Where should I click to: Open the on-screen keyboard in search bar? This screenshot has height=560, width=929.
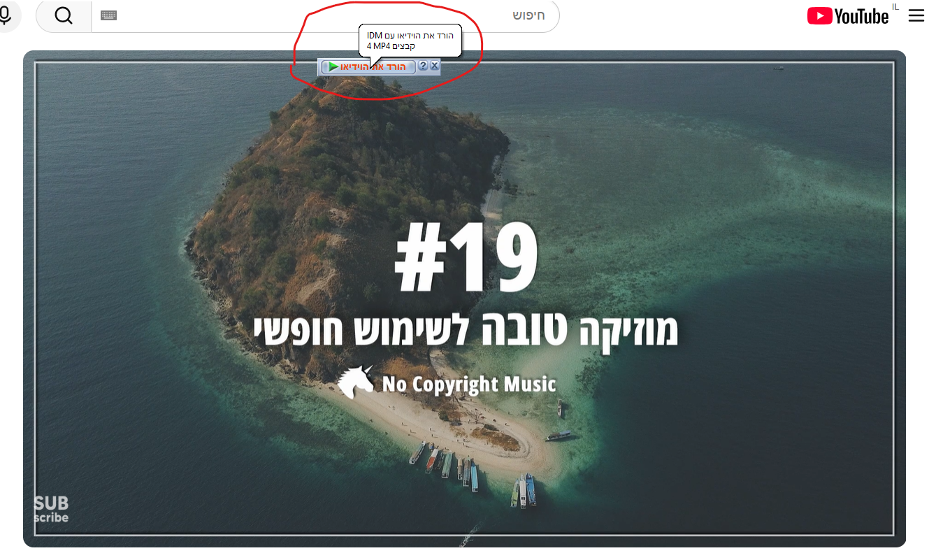[108, 15]
